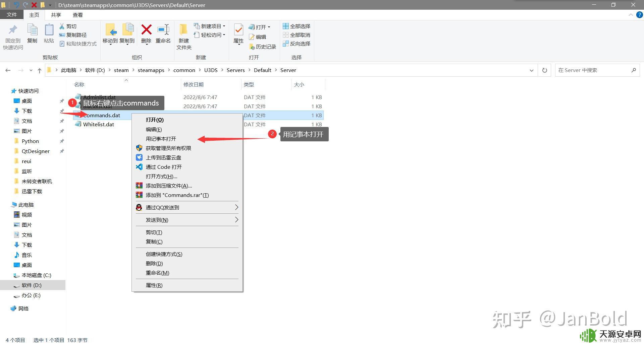The width and height of the screenshot is (644, 345).
Task: Click the Rename (重命名) ribbon icon
Action: pos(163,30)
